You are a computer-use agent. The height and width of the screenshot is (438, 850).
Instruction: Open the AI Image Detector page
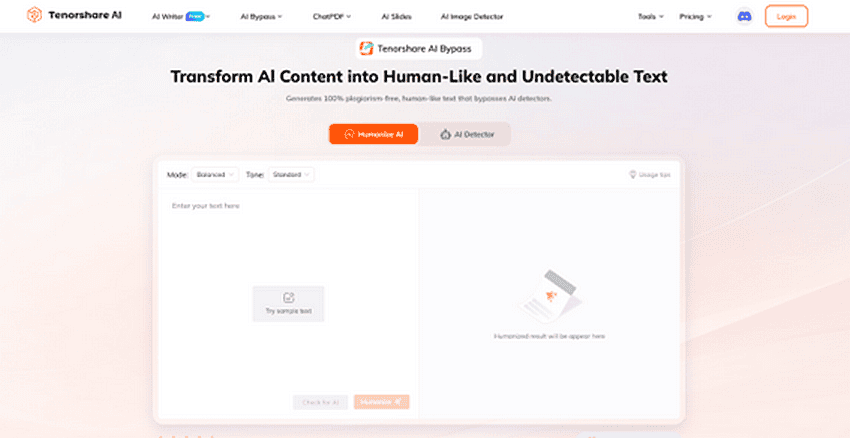tap(472, 17)
